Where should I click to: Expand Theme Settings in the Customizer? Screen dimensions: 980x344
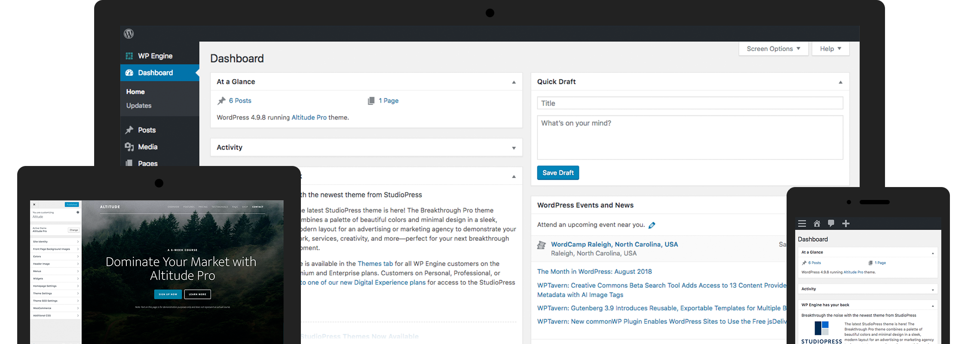(x=56, y=293)
